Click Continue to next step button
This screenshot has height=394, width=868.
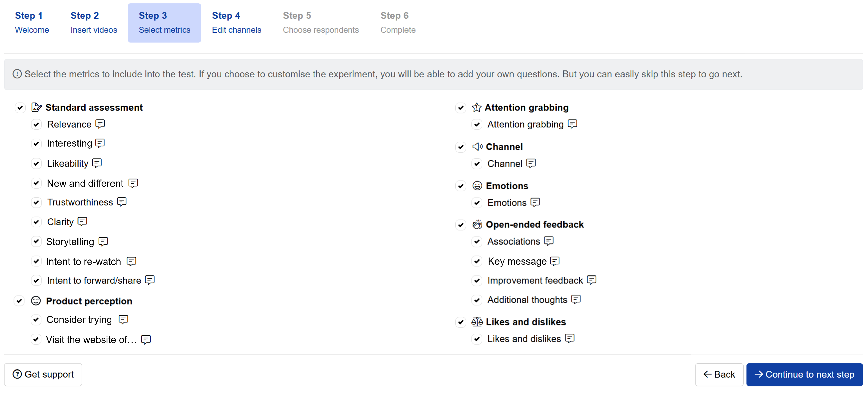[x=804, y=374]
